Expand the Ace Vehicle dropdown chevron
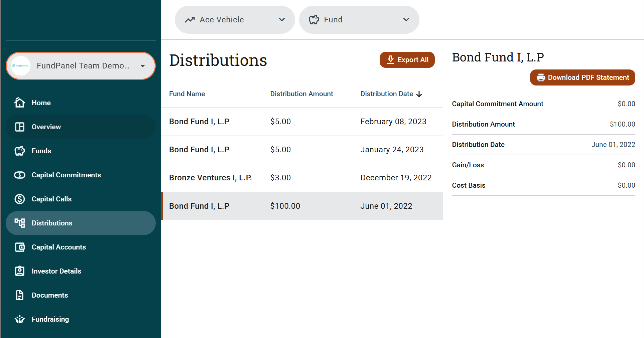The width and height of the screenshot is (644, 338). tap(282, 20)
